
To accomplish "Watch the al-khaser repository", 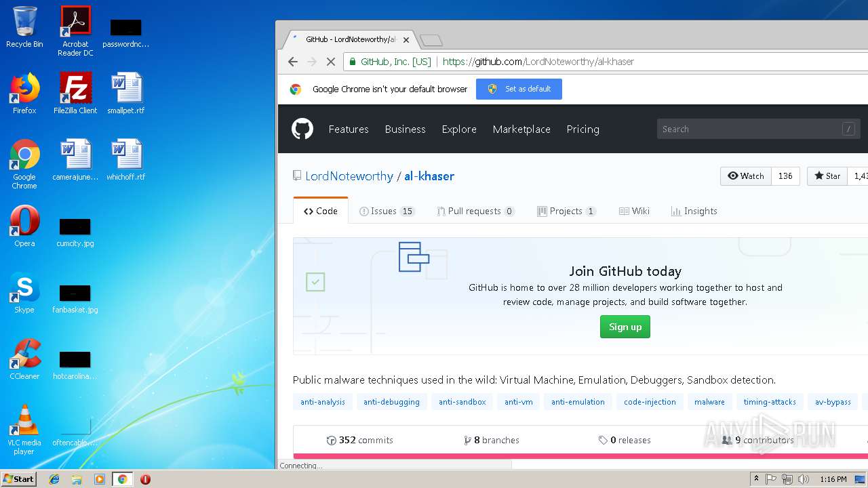I will (x=745, y=176).
